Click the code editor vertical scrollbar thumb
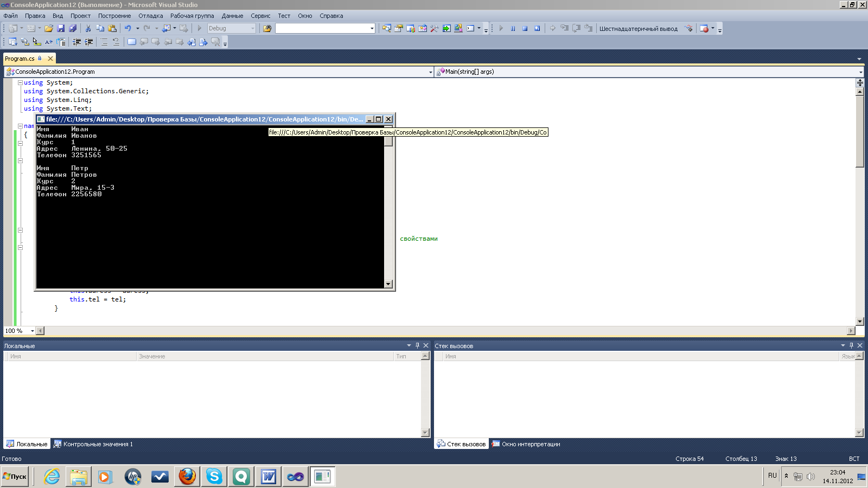This screenshot has width=868, height=488. coord(860,131)
